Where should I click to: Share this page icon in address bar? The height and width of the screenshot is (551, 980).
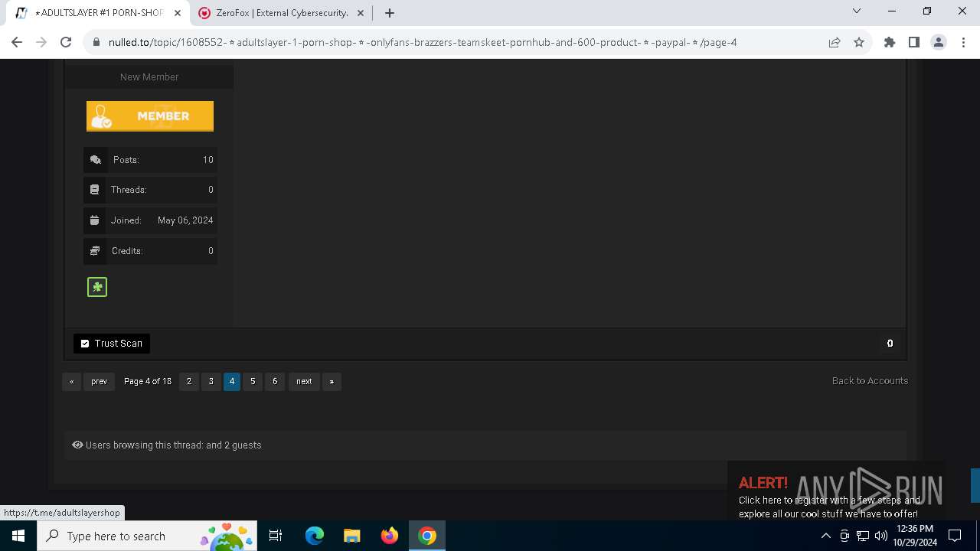(x=835, y=42)
